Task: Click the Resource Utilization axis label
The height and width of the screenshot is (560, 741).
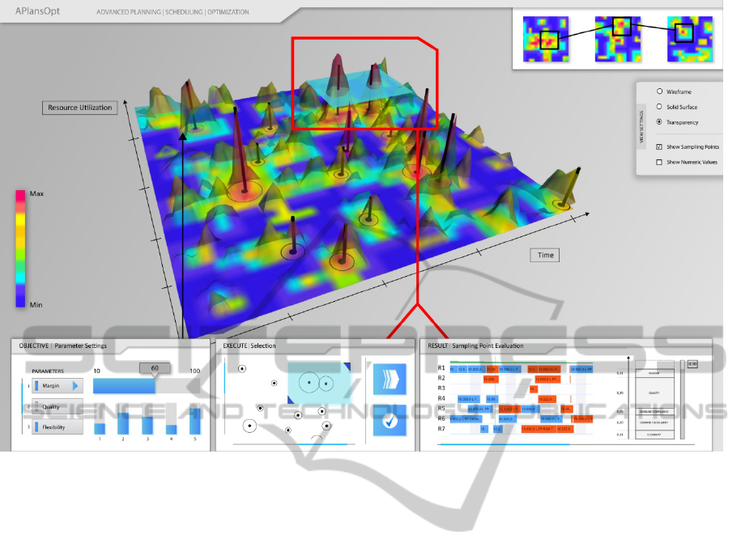Action: coord(79,108)
